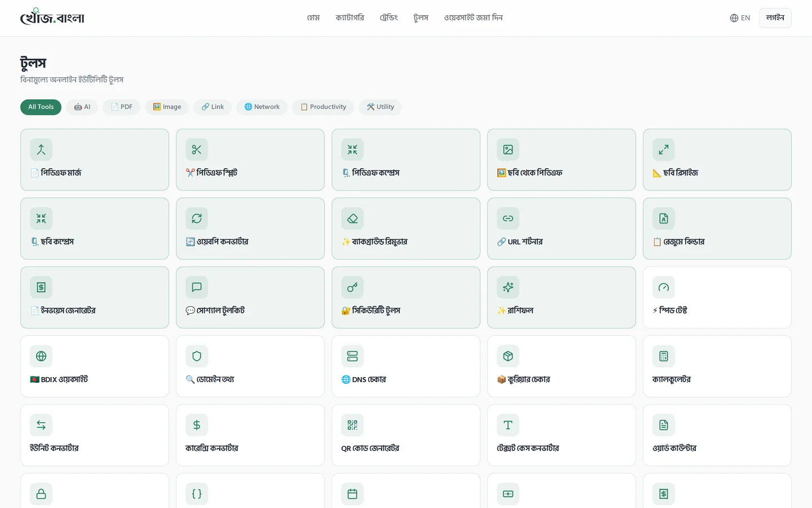Screen dimensions: 812x508
Task: Select the QR code icon for QR কোড জেনারেটর
Action: [x=352, y=425]
